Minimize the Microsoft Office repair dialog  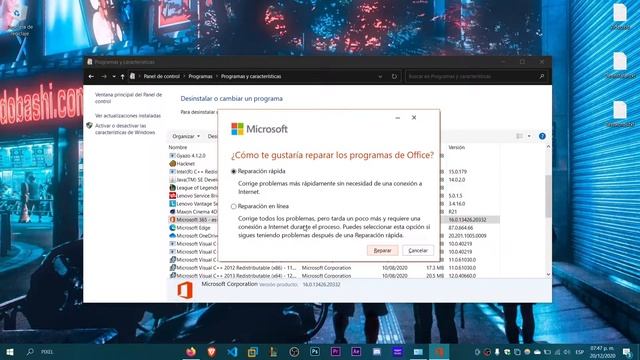(x=398, y=118)
